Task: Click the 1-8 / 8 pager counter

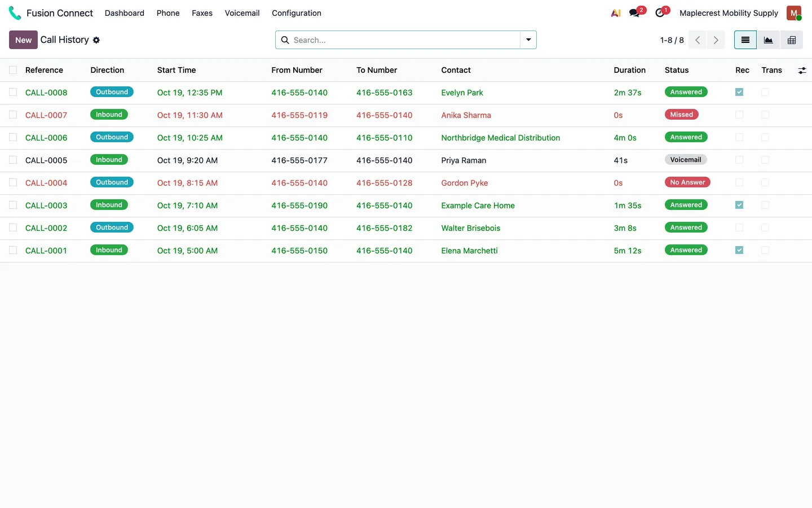Action: click(x=672, y=40)
